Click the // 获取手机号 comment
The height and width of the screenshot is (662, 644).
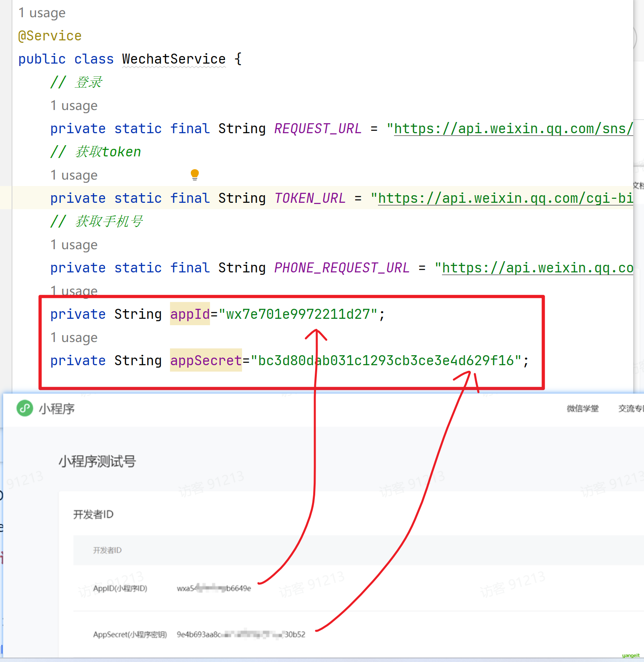click(x=96, y=222)
